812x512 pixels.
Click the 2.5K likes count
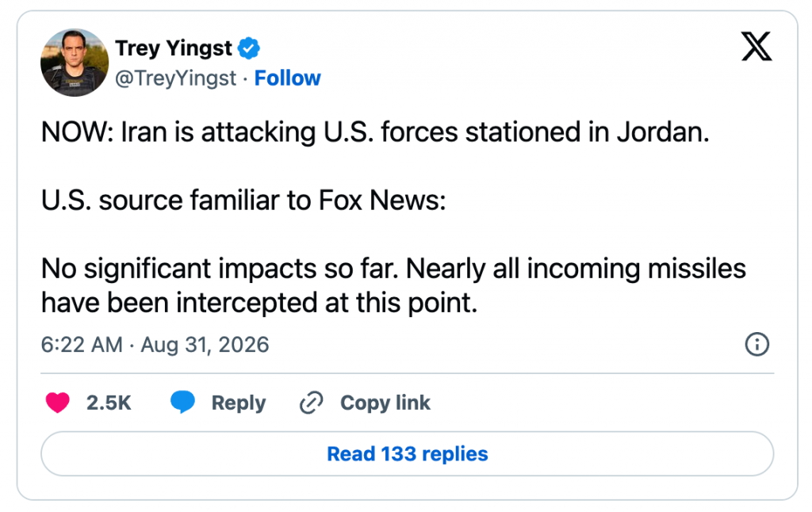click(x=109, y=403)
